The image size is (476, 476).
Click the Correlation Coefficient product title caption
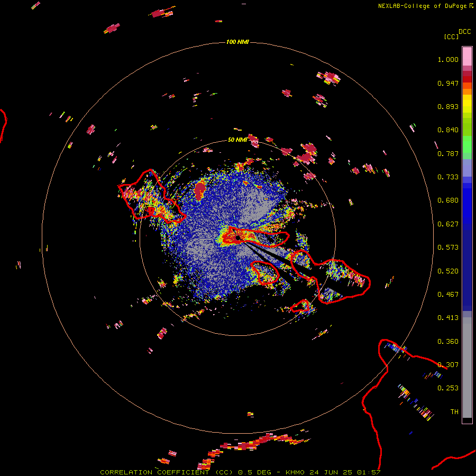point(240,472)
